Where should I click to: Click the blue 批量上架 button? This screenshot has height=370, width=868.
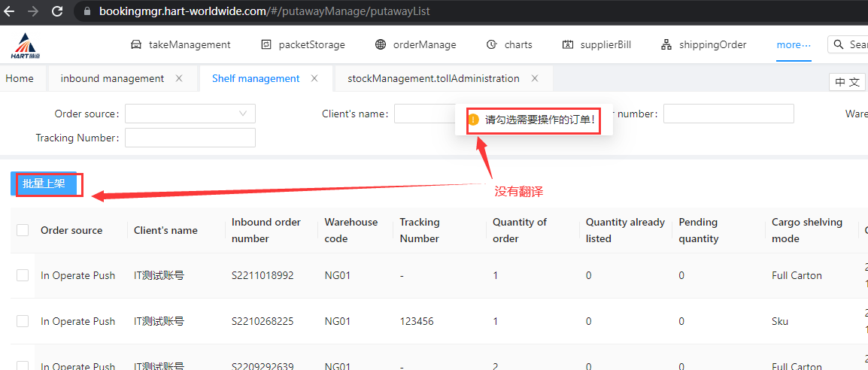[44, 183]
